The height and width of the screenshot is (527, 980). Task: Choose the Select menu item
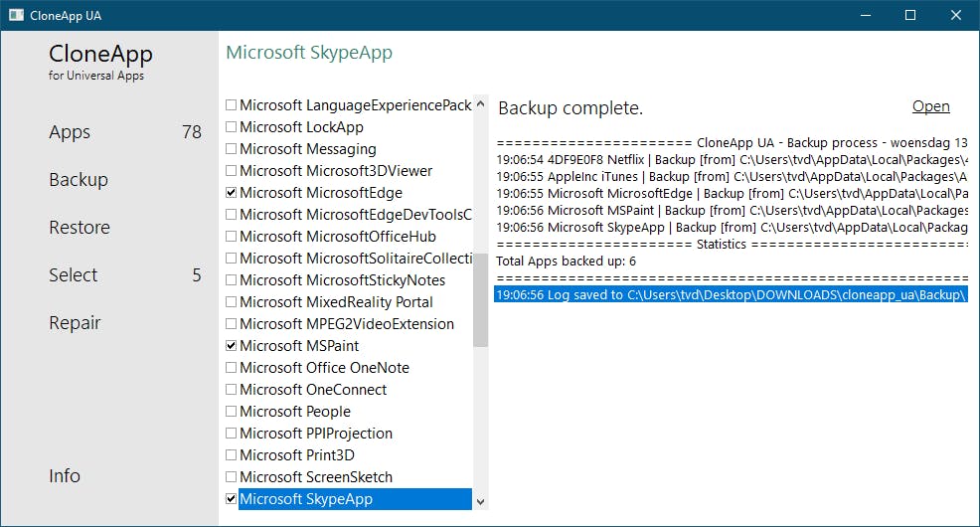pos(74,275)
